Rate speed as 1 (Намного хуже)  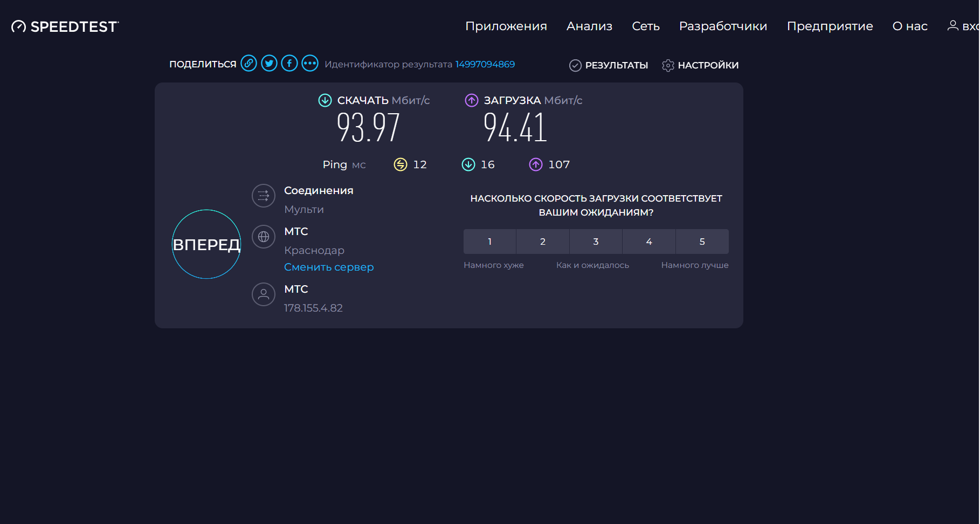489,242
